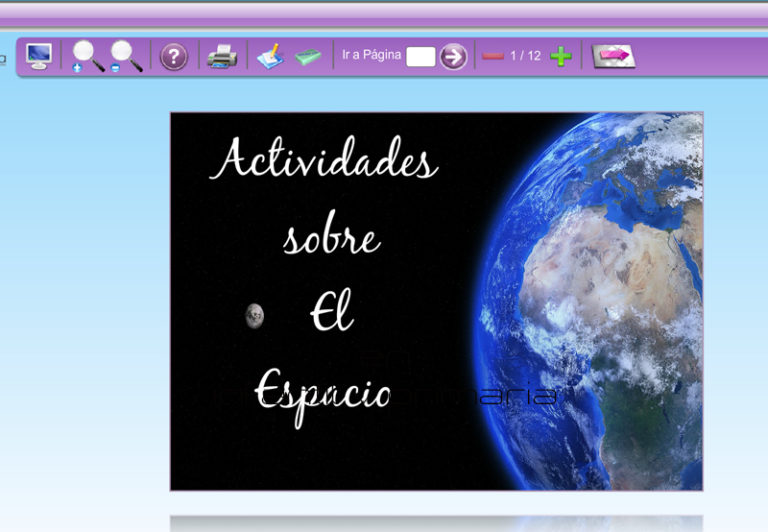The width and height of the screenshot is (768, 532).
Task: Click the 'Ir a Página' label
Action: [371, 56]
